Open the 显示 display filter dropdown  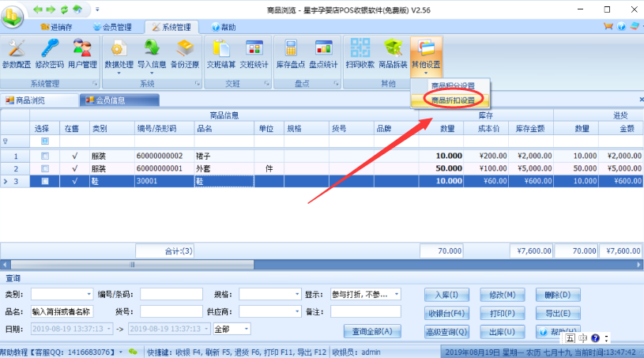coord(396,294)
